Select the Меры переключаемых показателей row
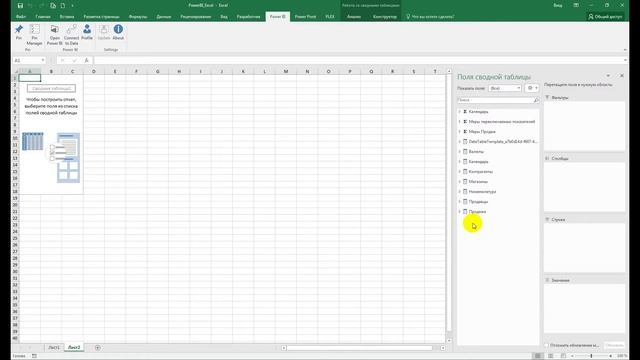This screenshot has width=640, height=360. point(498,122)
